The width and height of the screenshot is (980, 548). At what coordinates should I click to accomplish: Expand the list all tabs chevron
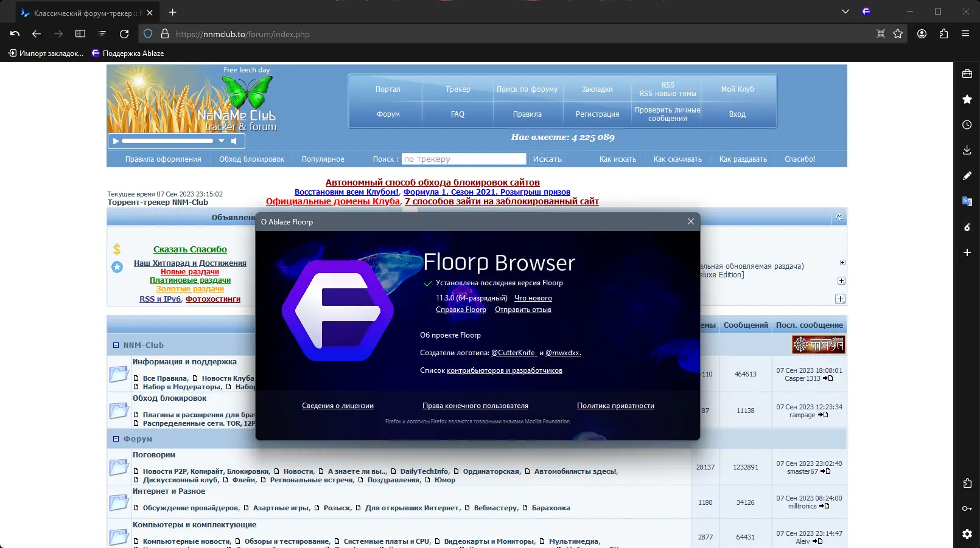point(845,12)
